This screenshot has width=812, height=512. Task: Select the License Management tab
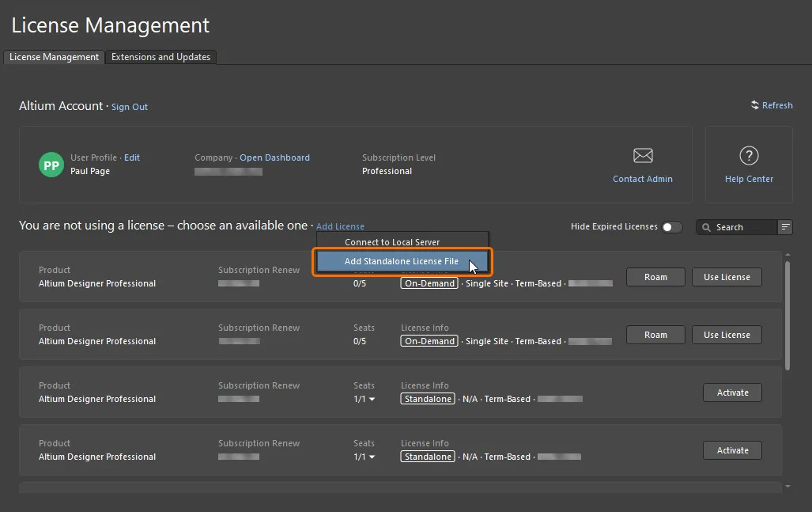(x=54, y=57)
